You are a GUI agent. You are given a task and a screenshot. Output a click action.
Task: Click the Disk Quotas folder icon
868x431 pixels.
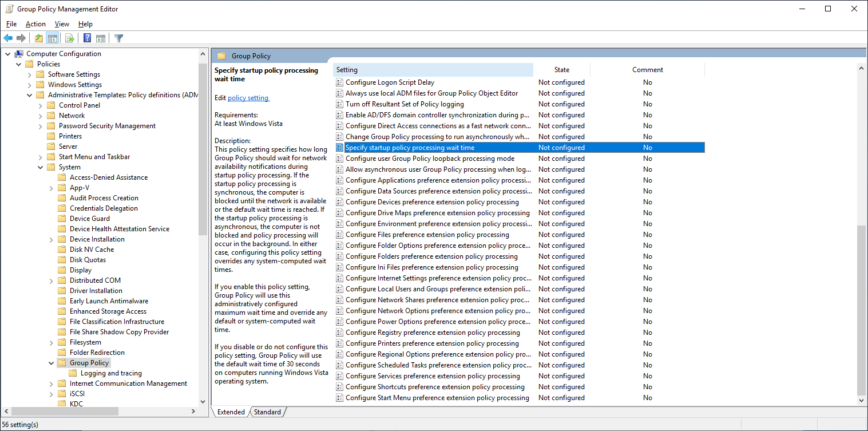[x=62, y=260]
